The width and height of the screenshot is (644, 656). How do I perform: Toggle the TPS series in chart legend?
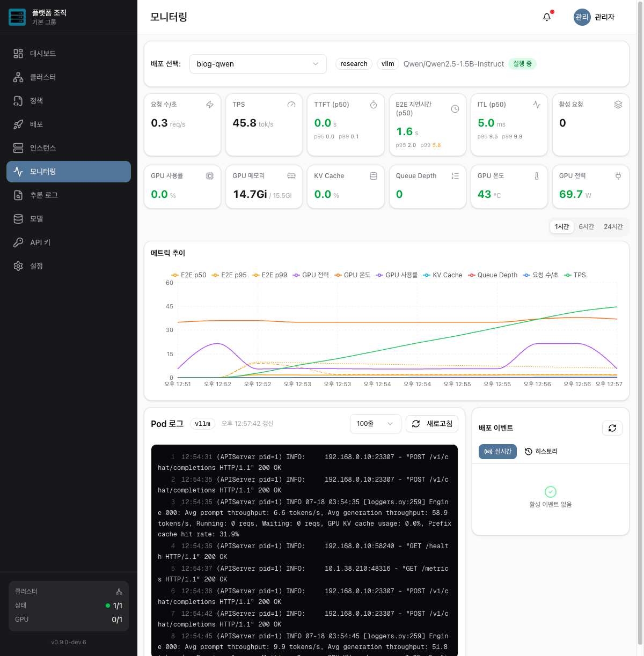click(x=575, y=275)
